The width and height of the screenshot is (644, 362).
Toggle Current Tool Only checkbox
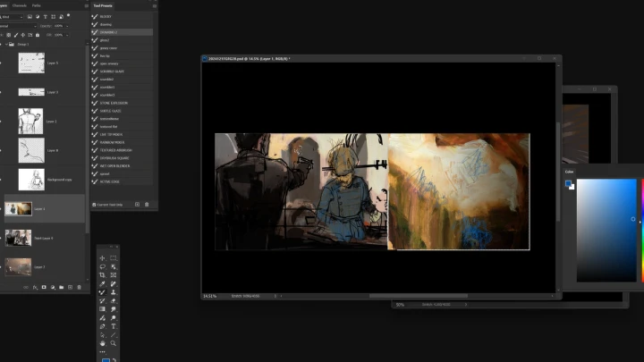[x=94, y=205]
